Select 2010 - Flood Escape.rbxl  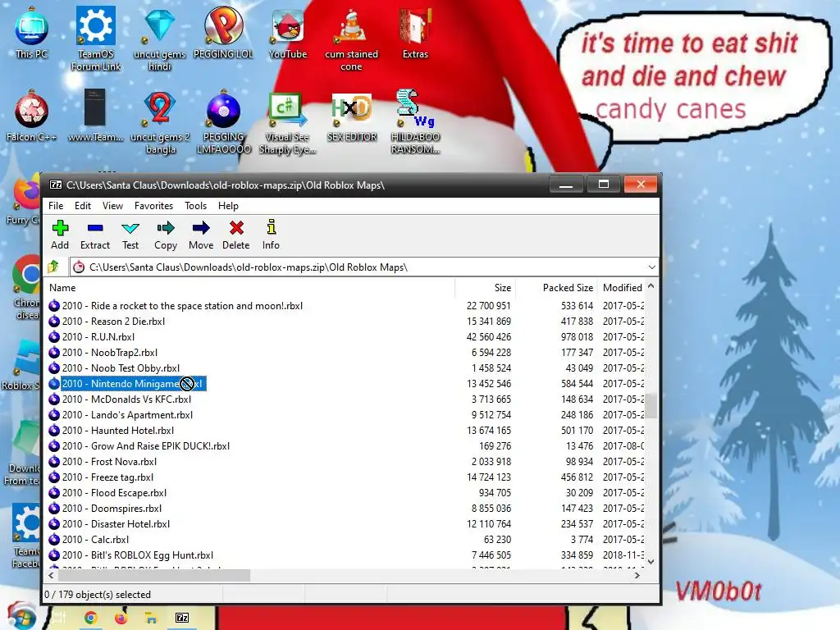tap(107, 492)
